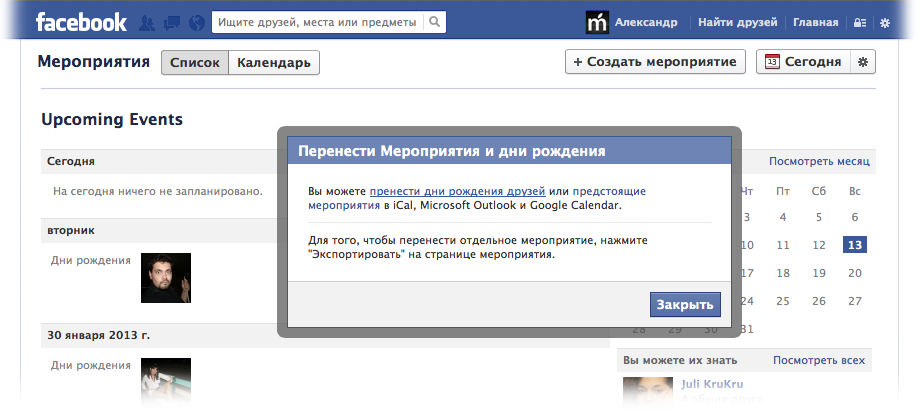Open Александр's profile link
This screenshot has height=411, width=920.
tap(646, 22)
